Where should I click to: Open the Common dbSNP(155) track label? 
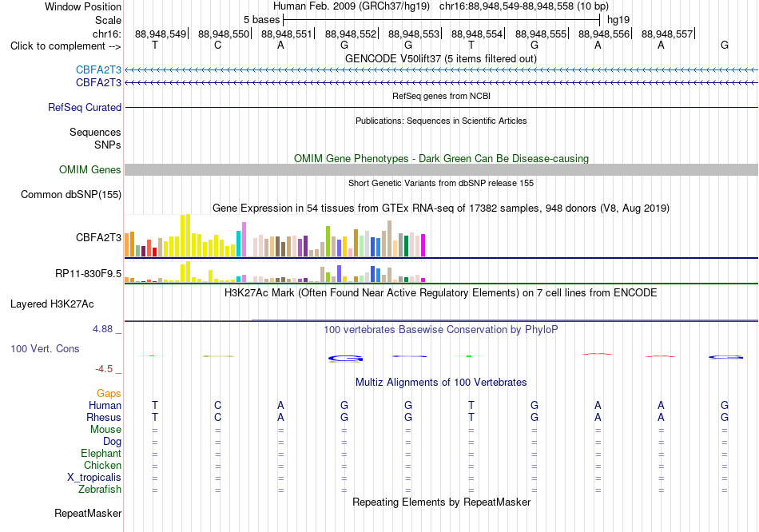[x=70, y=195]
